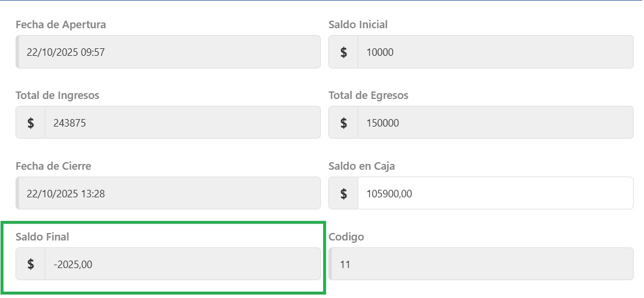Click the Saldo Inicial label text

click(x=358, y=25)
